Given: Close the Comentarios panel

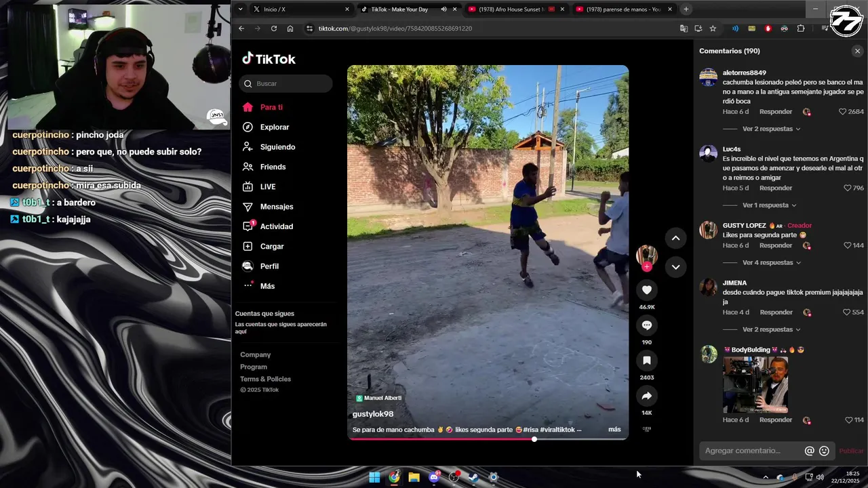Looking at the screenshot, I should coord(857,51).
